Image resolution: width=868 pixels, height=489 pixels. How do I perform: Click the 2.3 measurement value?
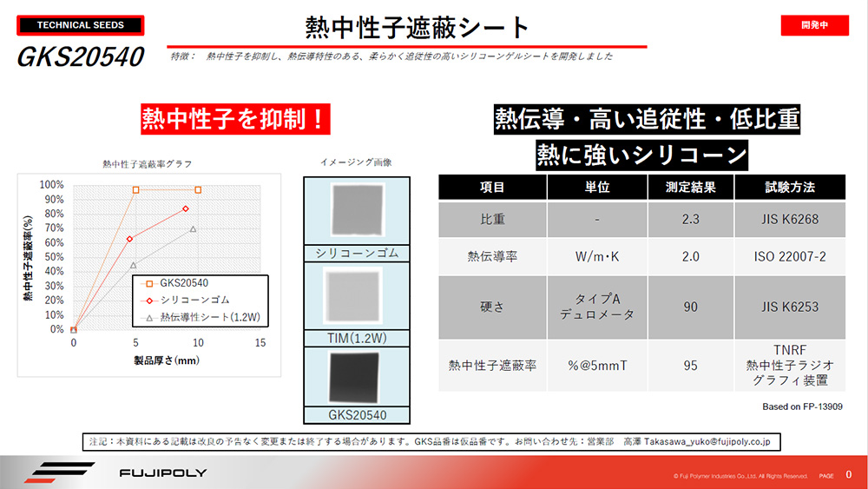[691, 219]
